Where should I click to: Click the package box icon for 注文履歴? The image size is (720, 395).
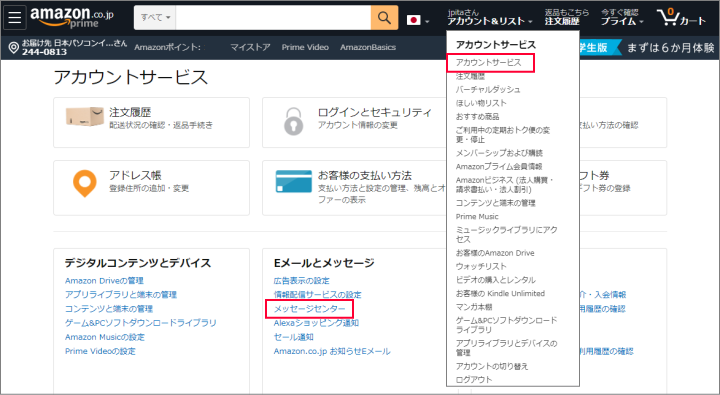tap(84, 116)
